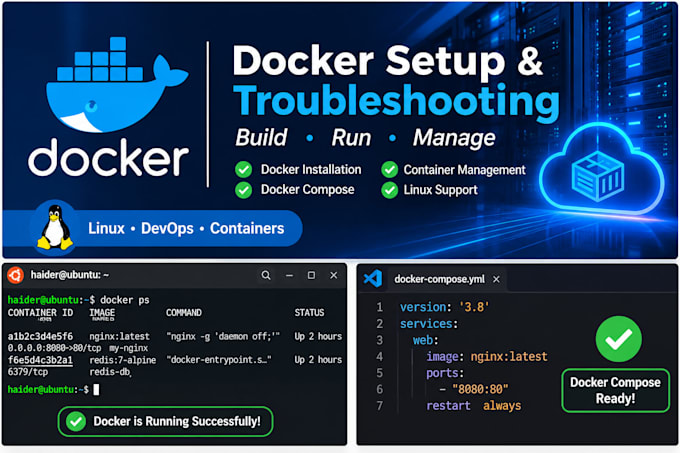The image size is (680, 453).
Task: Click the Docker is Running Successfully! badge
Action: (x=165, y=421)
